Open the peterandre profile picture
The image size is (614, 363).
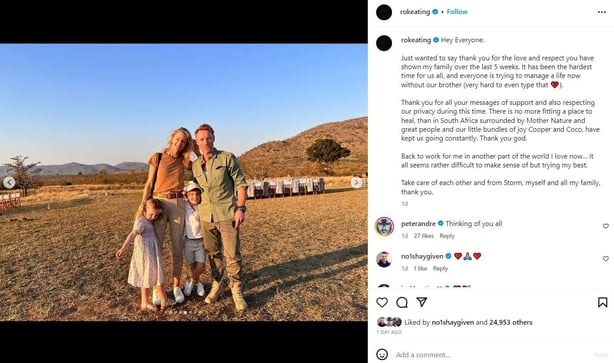pyautogui.click(x=384, y=226)
